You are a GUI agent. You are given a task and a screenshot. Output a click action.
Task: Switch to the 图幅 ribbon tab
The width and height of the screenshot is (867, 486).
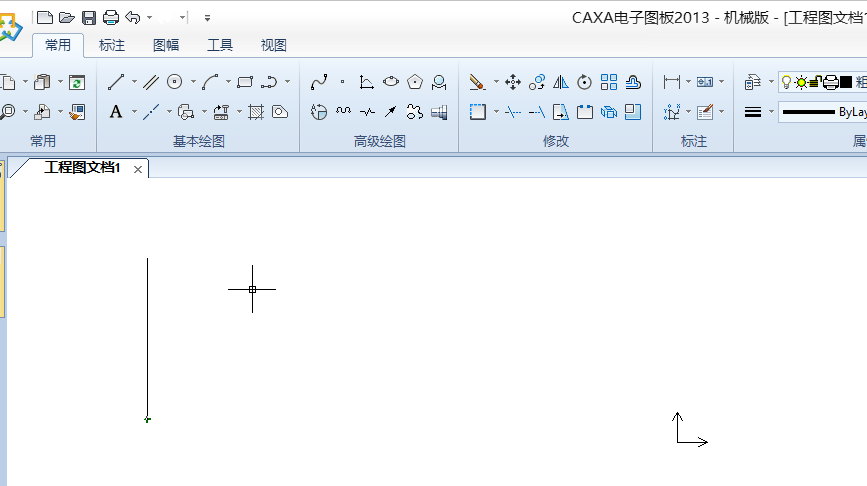point(166,45)
